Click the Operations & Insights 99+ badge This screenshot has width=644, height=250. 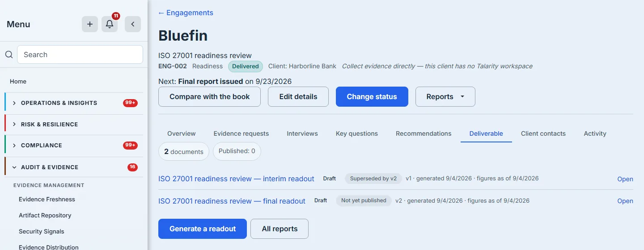pyautogui.click(x=130, y=103)
